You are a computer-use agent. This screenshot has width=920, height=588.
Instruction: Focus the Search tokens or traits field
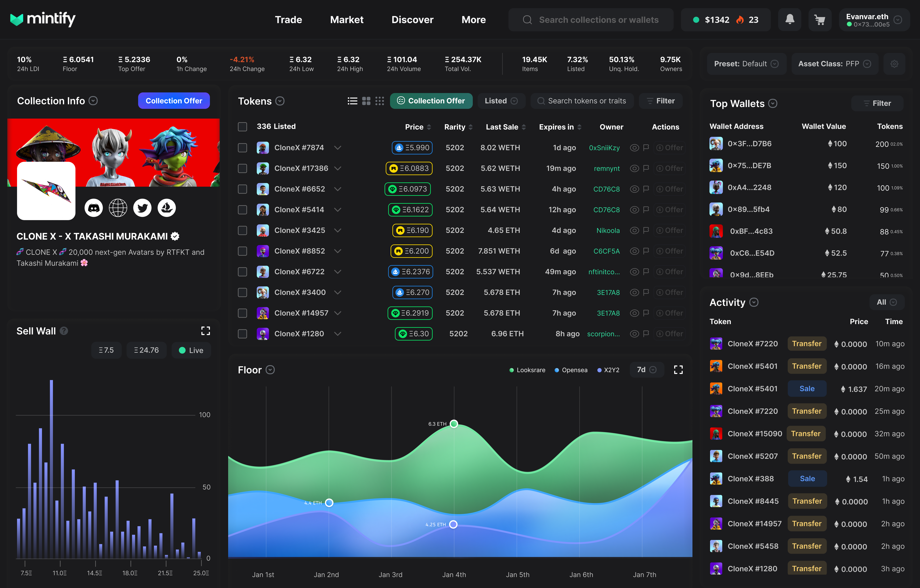582,101
